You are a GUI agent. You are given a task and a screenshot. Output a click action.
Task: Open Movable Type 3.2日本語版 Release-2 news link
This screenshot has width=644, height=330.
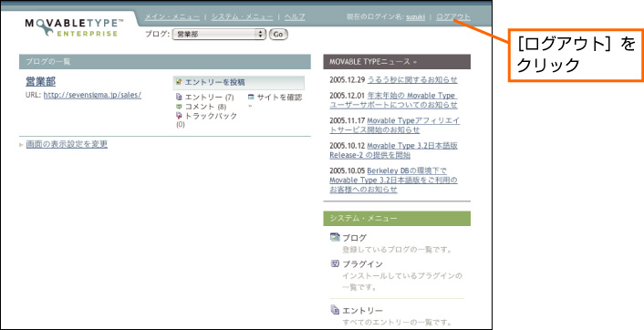coord(393,150)
